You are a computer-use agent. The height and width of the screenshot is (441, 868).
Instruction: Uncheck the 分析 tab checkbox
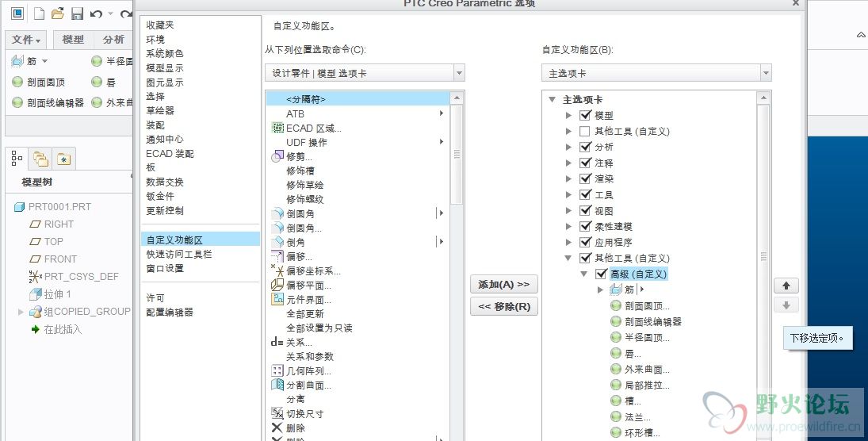point(585,147)
